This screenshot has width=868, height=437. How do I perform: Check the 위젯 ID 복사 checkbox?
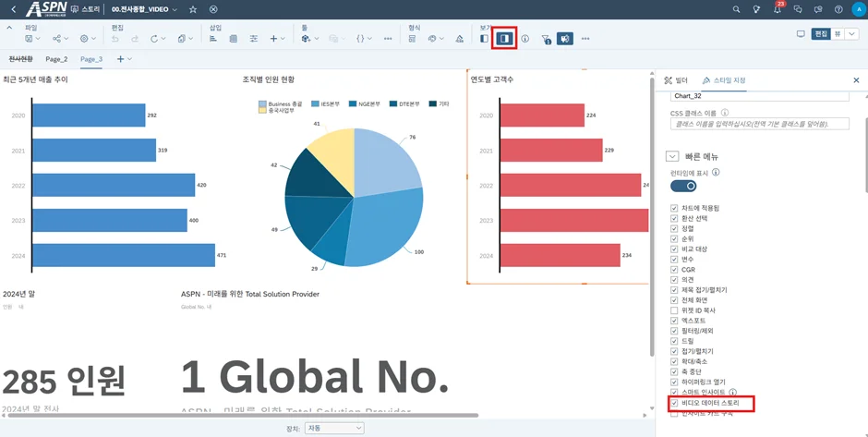point(674,310)
